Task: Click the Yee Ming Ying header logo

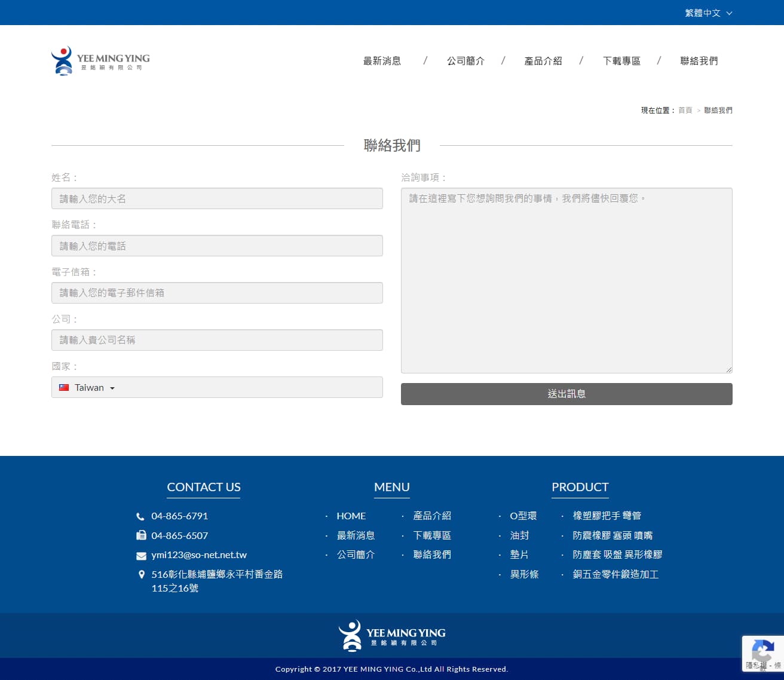Action: point(100,61)
